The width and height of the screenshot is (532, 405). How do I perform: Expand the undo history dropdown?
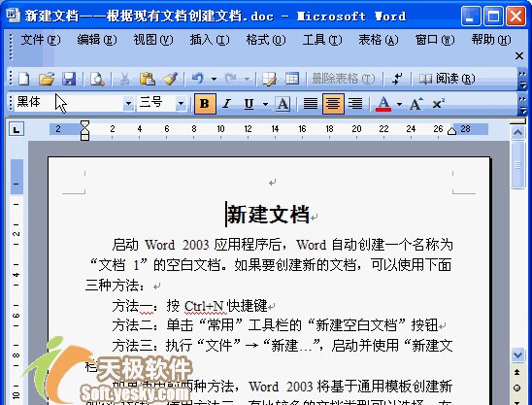215,80
